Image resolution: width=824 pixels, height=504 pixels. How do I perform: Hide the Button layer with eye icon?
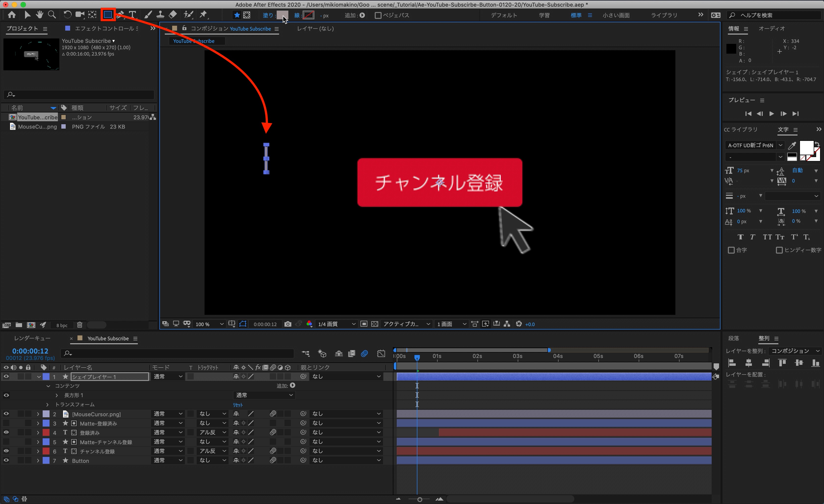[6, 460]
